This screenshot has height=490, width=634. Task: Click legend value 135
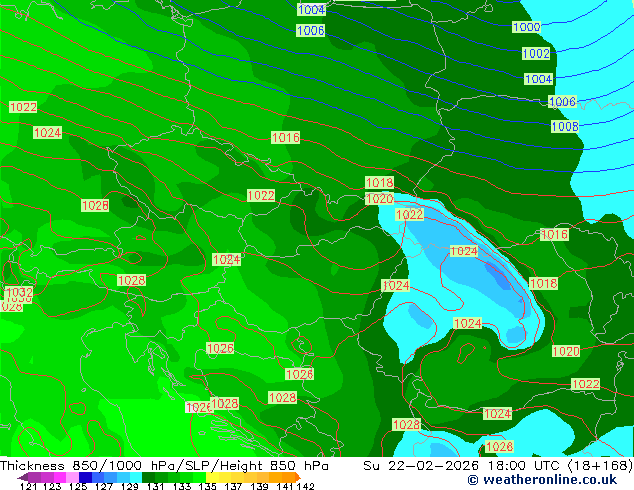point(207,486)
